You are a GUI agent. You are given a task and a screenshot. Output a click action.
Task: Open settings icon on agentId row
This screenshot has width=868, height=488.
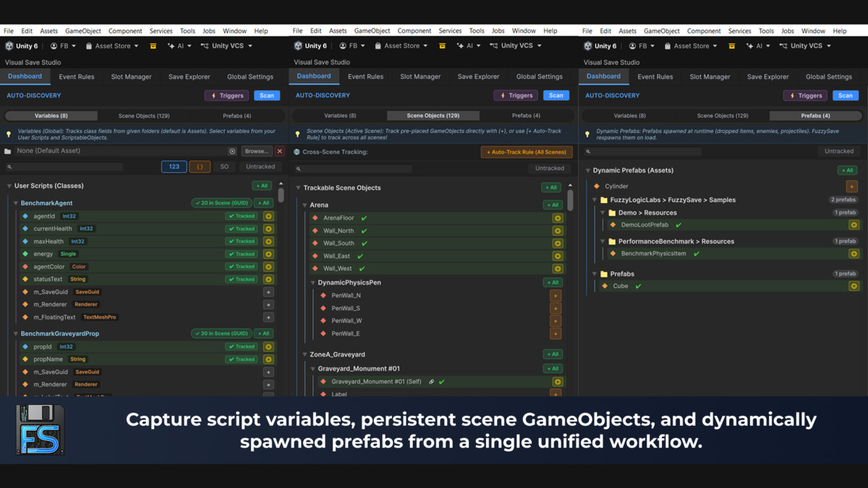pyautogui.click(x=268, y=216)
